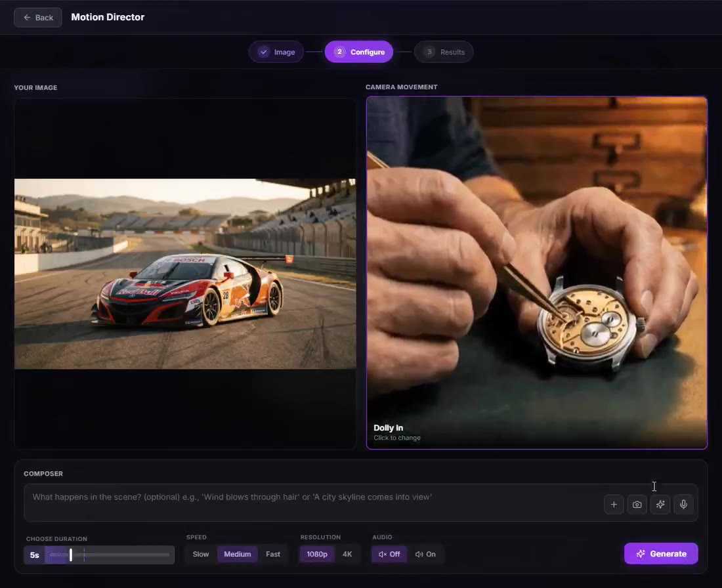This screenshot has height=588, width=722.
Task: Click the checkmark icon on the Image step
Action: point(263,52)
